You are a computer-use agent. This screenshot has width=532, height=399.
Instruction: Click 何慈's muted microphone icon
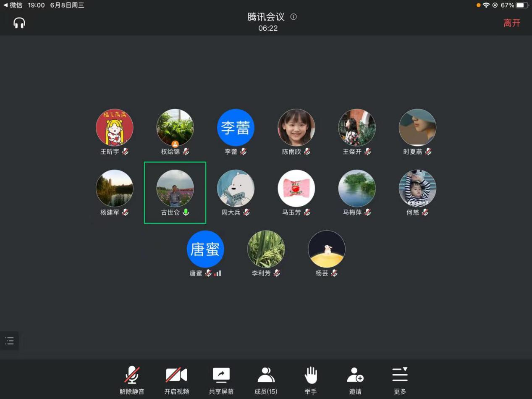tap(425, 213)
